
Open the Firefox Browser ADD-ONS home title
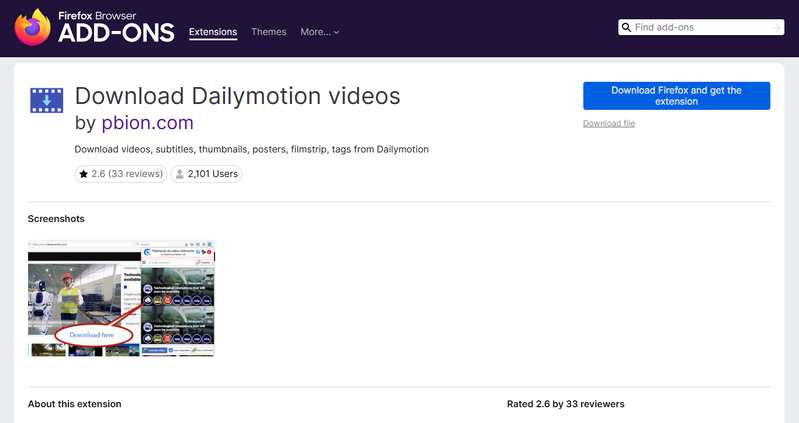(116, 27)
